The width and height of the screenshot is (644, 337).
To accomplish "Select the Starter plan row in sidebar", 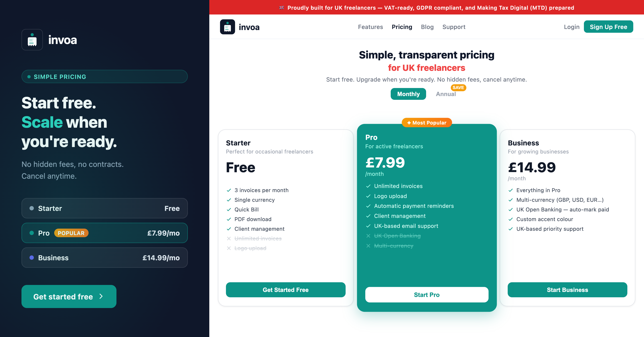I will (104, 208).
